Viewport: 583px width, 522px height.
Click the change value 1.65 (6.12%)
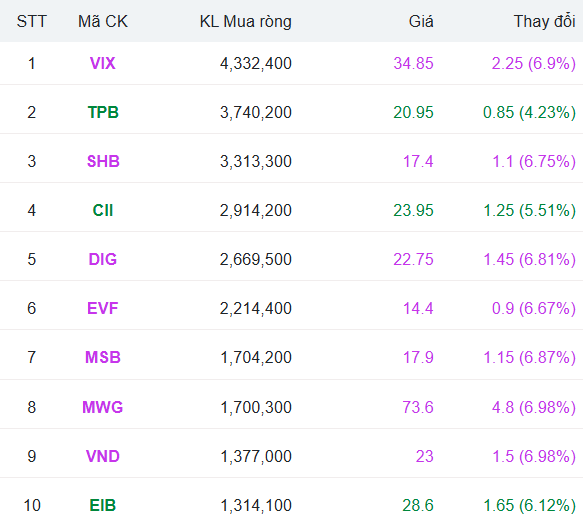(530, 506)
